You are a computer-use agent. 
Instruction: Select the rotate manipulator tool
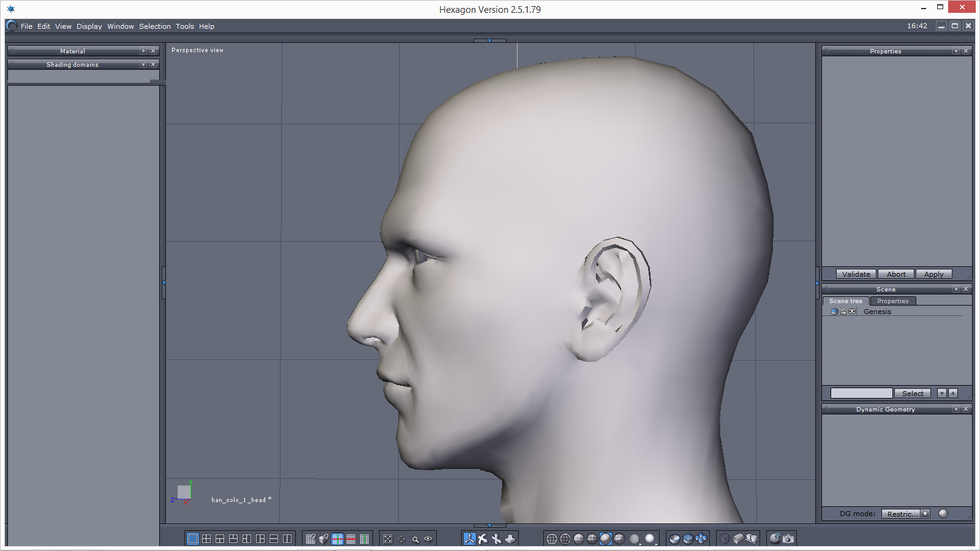(497, 539)
